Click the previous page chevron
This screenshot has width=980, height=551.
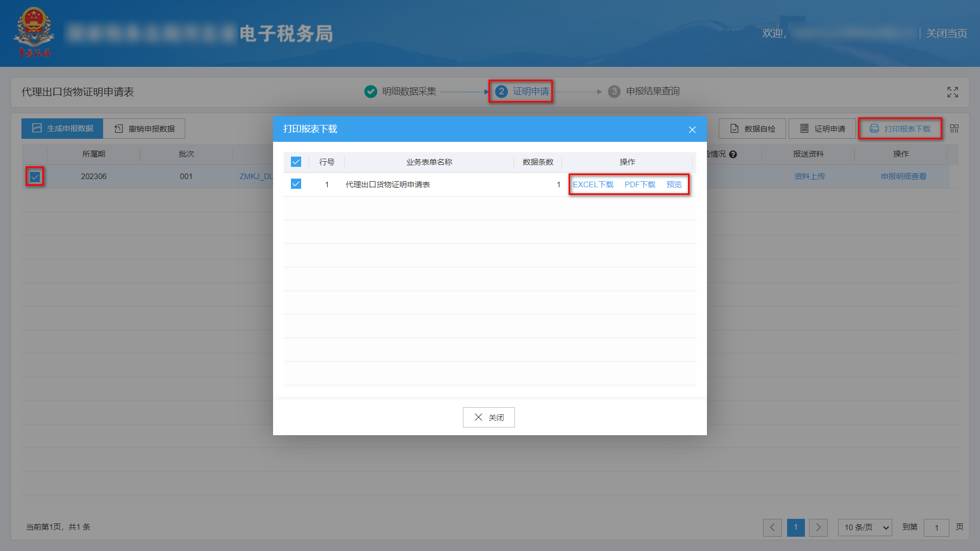click(772, 528)
